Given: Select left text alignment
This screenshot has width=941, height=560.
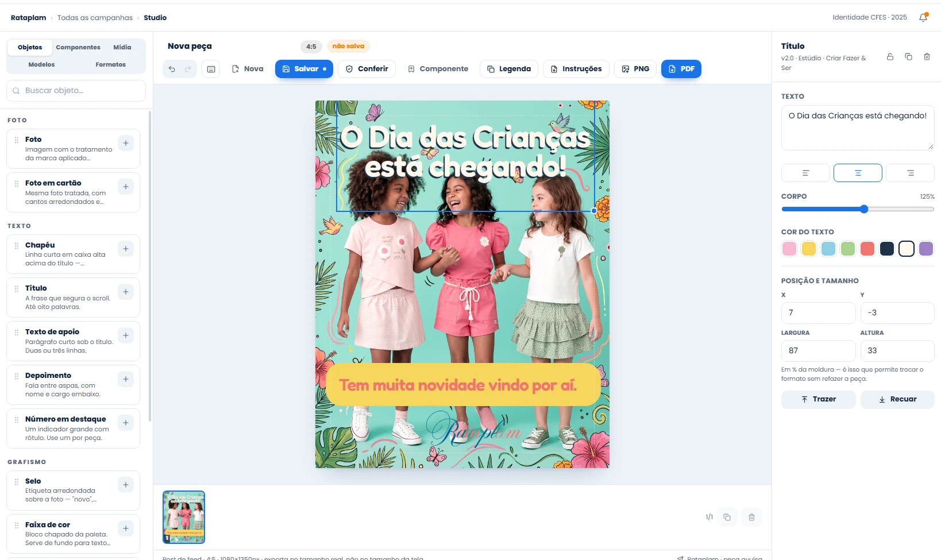Looking at the screenshot, I should [805, 173].
